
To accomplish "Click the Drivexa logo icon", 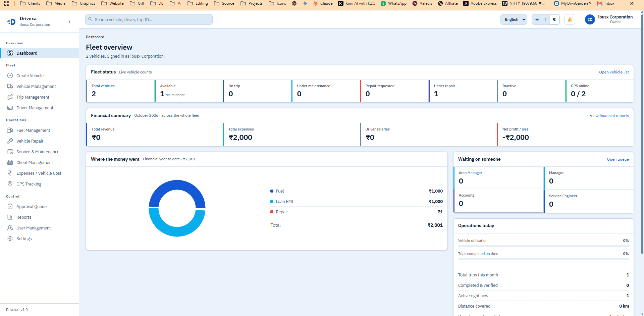I will (x=11, y=22).
